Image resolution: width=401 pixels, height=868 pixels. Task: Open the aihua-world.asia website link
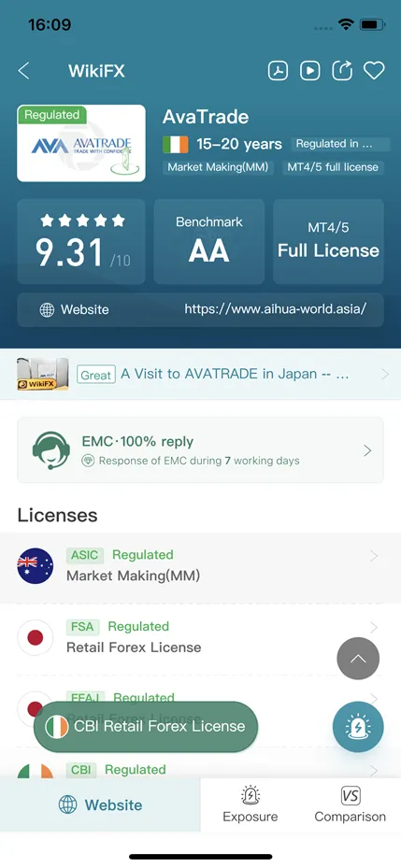tap(275, 309)
